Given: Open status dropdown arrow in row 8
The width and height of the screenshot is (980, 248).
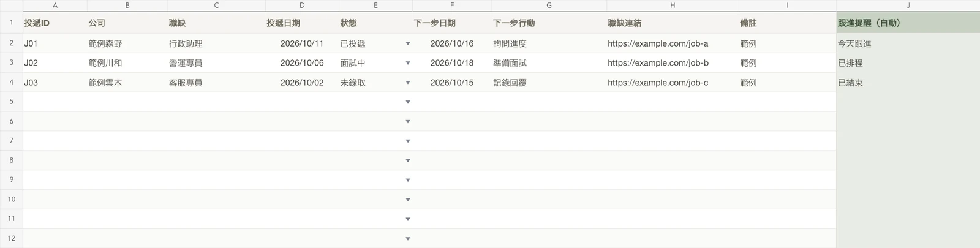Looking at the screenshot, I should tap(408, 161).
